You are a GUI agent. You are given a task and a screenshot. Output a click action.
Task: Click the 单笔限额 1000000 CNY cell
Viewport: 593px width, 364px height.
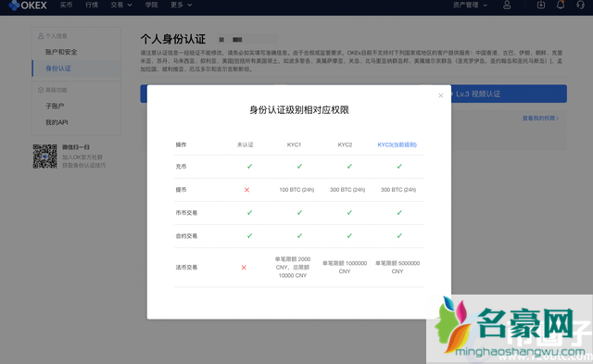click(345, 268)
